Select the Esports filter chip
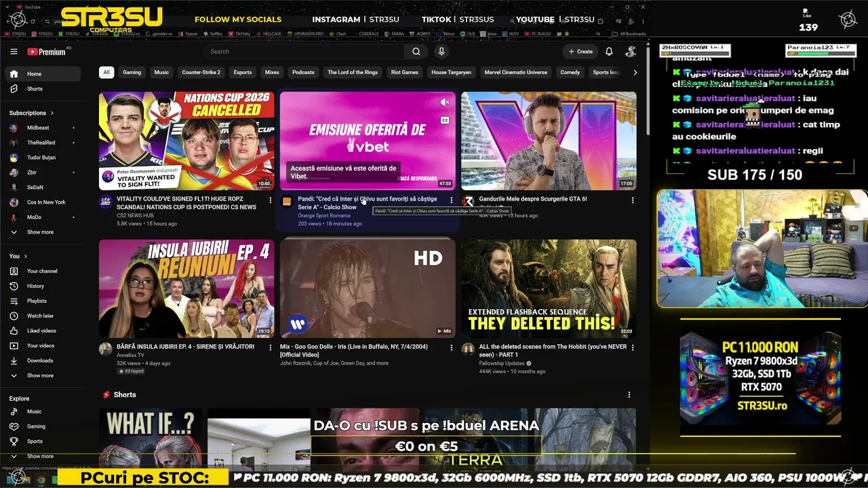The image size is (868, 488). (243, 73)
